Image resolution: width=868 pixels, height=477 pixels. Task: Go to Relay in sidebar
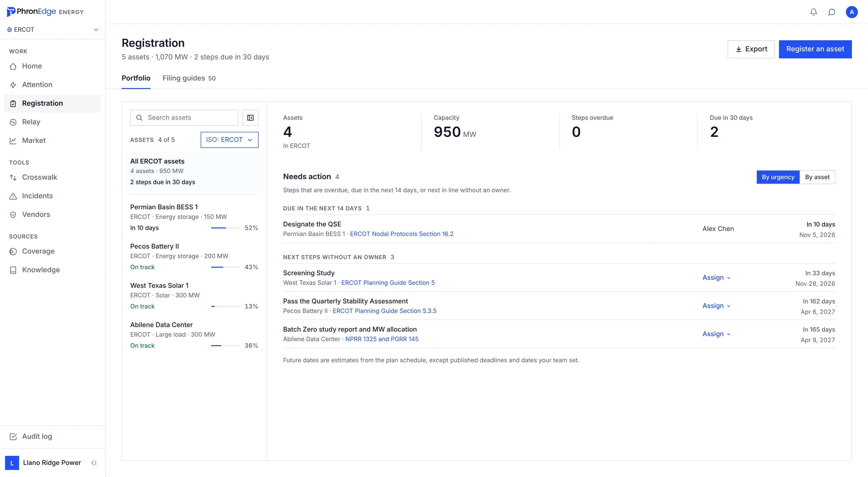(53, 122)
